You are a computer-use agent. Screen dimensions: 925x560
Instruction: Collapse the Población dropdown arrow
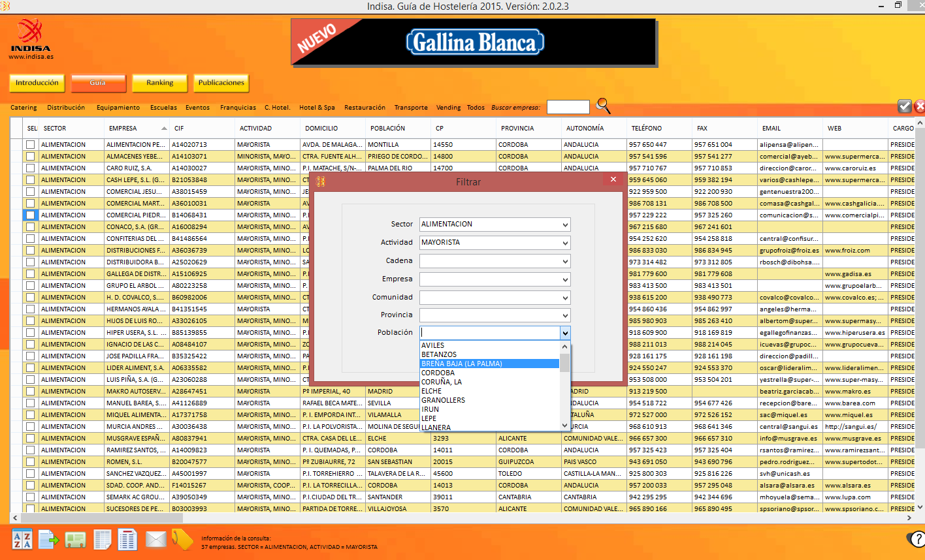click(x=565, y=333)
